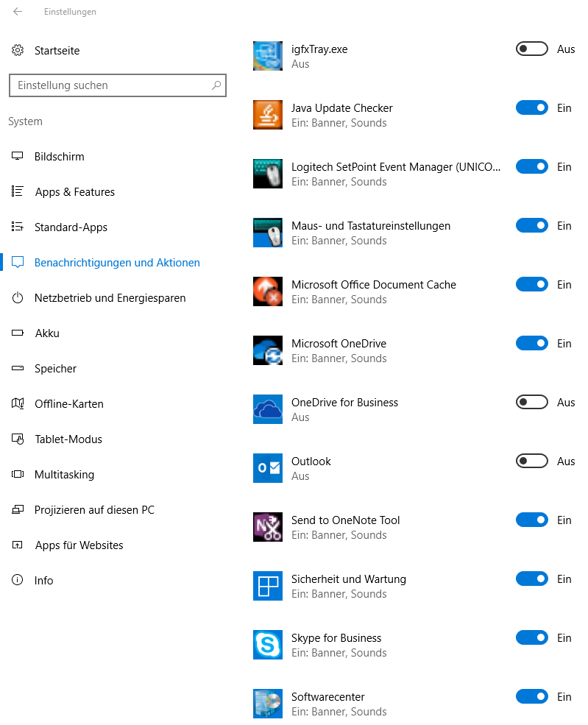The height and width of the screenshot is (725, 588).
Task: Click the Offline-Karten map icon
Action: [18, 403]
